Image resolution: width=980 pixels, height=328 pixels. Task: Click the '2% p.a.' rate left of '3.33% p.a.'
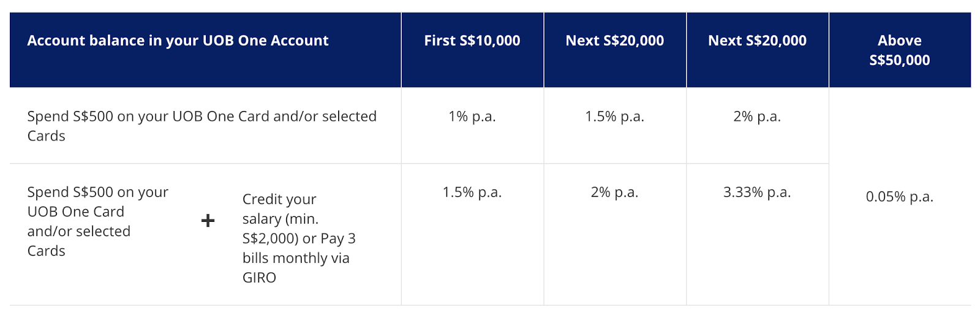[x=614, y=193]
